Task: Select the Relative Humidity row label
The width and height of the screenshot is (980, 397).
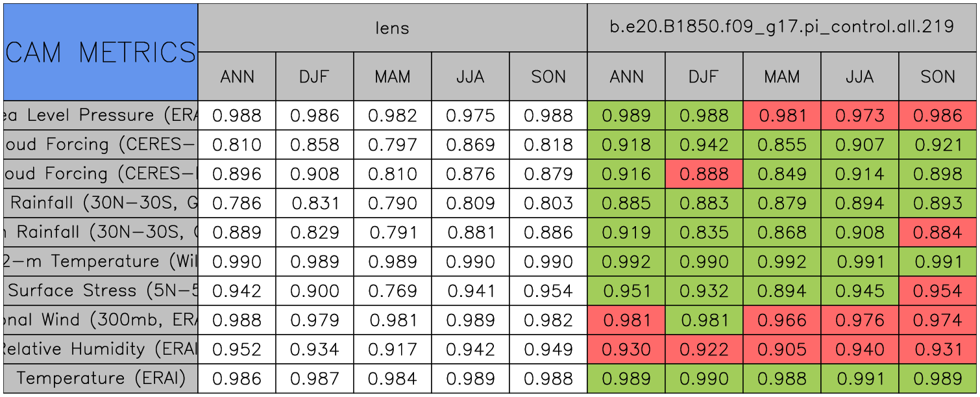Action: point(101,350)
